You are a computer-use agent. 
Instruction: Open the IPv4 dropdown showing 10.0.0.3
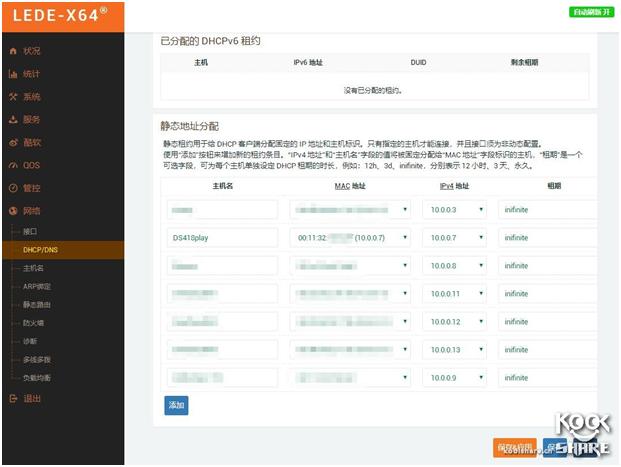454,210
